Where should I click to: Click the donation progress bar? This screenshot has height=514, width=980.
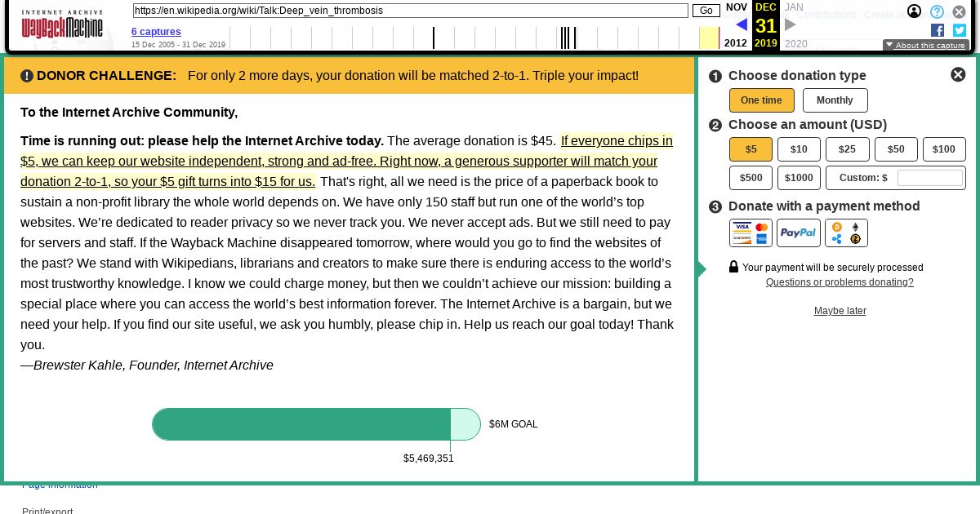(316, 424)
